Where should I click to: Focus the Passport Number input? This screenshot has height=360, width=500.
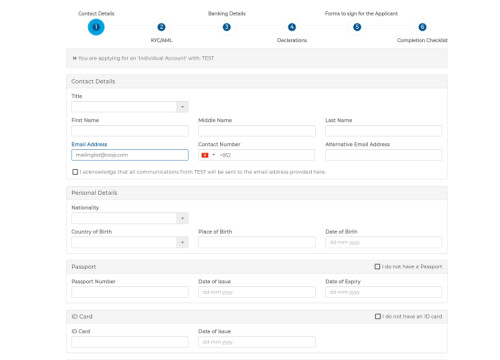coord(130,292)
